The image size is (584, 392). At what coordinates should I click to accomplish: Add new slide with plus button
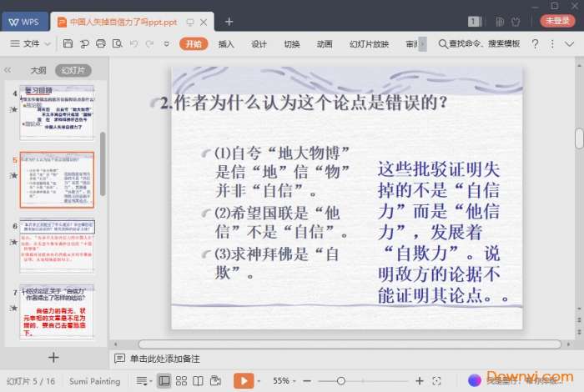53,357
